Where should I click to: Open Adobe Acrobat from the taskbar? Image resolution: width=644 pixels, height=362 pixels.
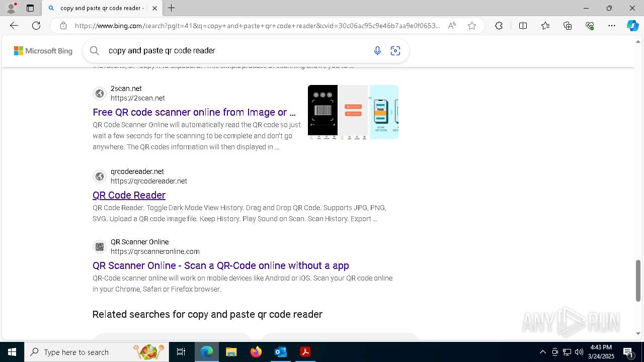click(x=305, y=352)
